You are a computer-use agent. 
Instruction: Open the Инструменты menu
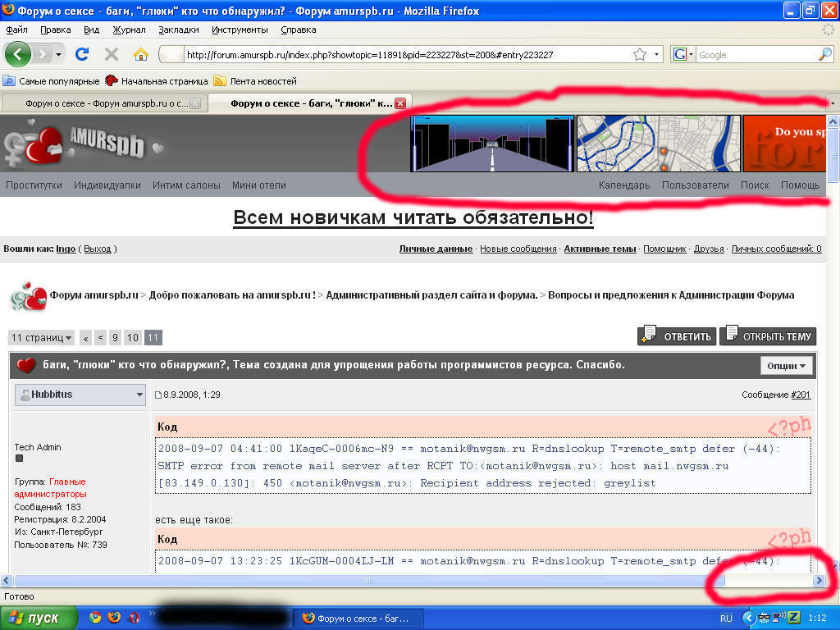[240, 30]
